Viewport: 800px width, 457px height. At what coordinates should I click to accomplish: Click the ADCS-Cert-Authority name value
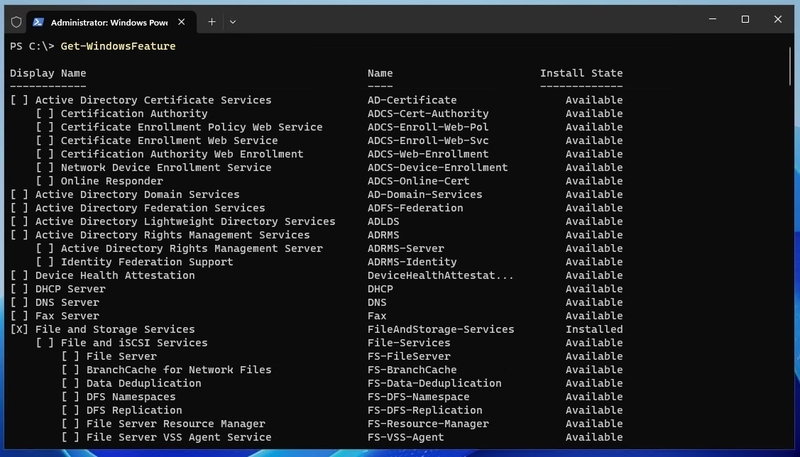coord(428,114)
